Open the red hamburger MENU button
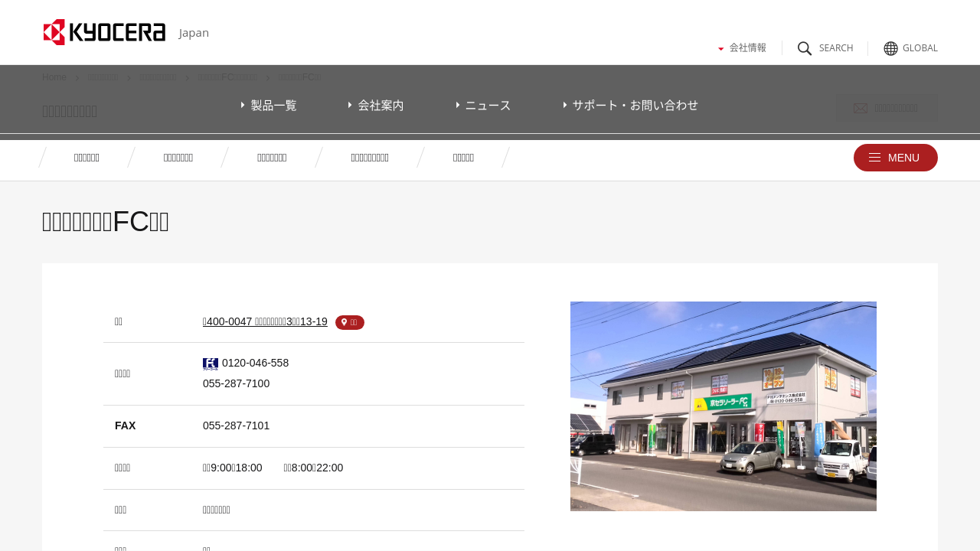This screenshot has width=980, height=551. tap(895, 158)
